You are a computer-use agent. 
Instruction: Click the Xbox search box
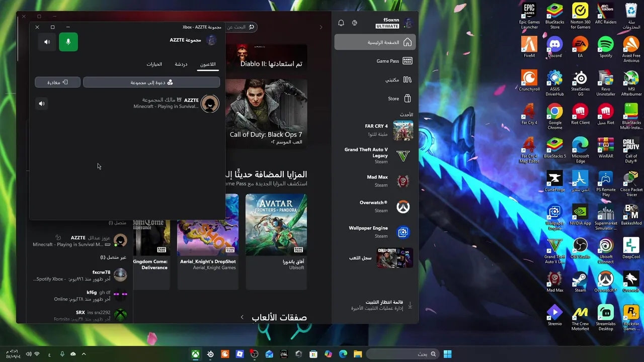tap(240, 27)
